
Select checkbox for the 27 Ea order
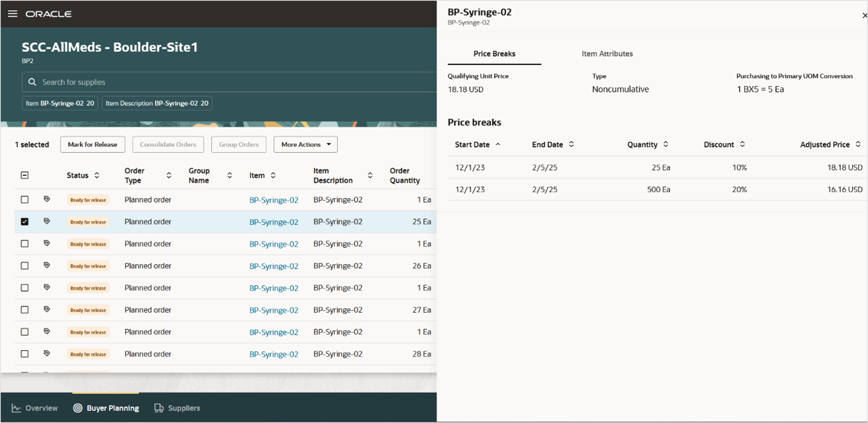[25, 310]
